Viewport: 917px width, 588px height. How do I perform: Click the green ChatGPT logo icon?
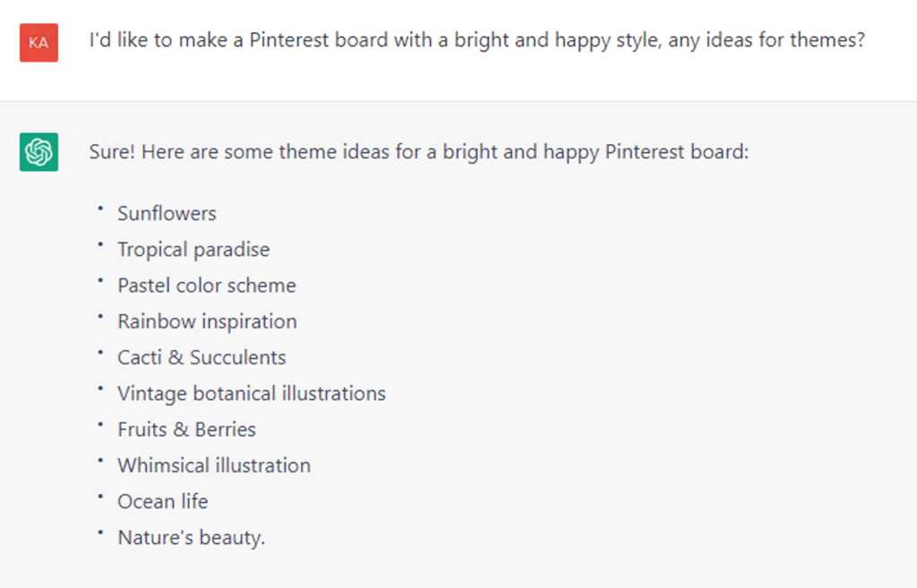click(39, 152)
